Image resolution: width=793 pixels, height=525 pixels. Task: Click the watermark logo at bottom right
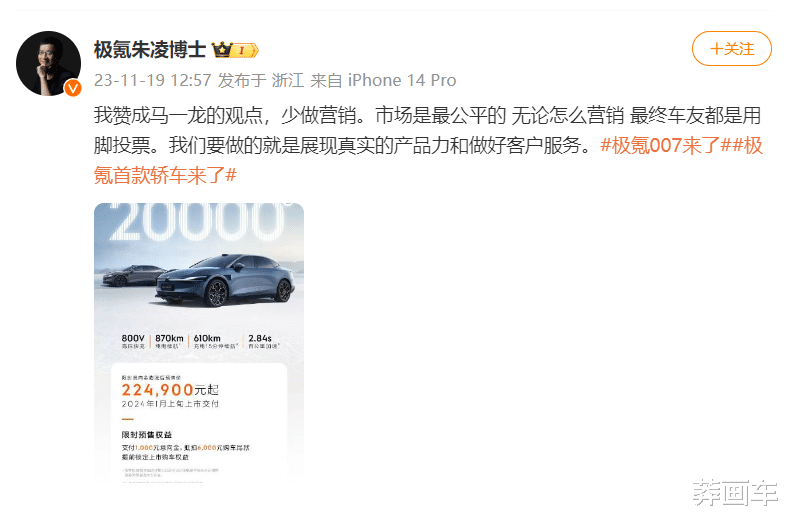[735, 493]
